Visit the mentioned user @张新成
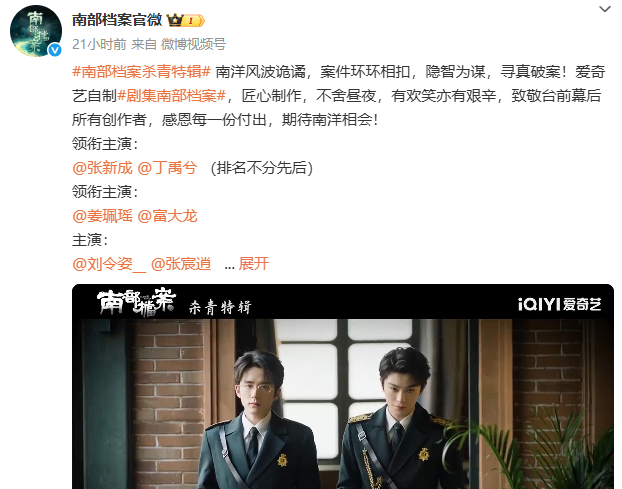The height and width of the screenshot is (489, 622). coord(102,168)
